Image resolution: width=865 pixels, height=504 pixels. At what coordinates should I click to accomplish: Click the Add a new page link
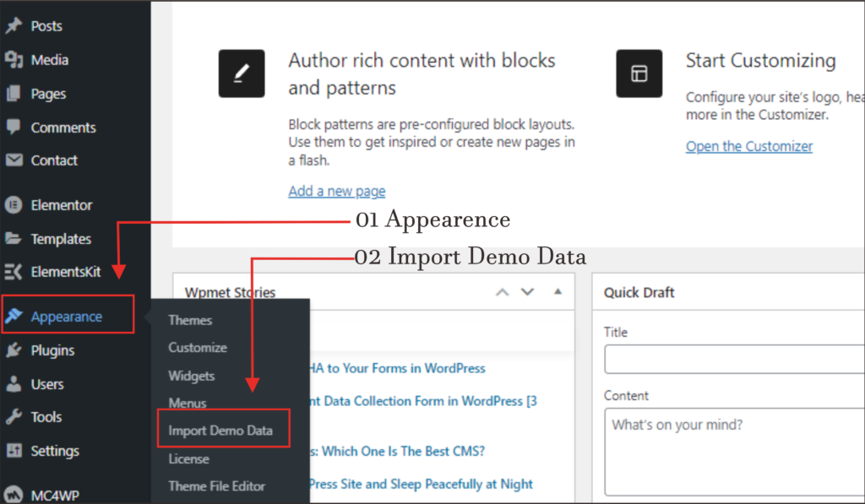(336, 191)
